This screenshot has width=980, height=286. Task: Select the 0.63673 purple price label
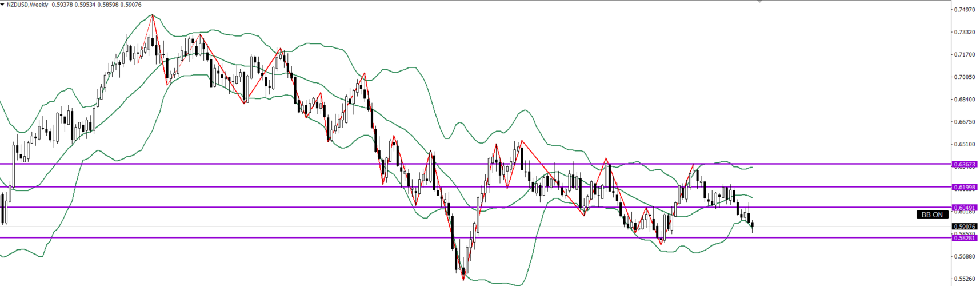[x=965, y=164]
